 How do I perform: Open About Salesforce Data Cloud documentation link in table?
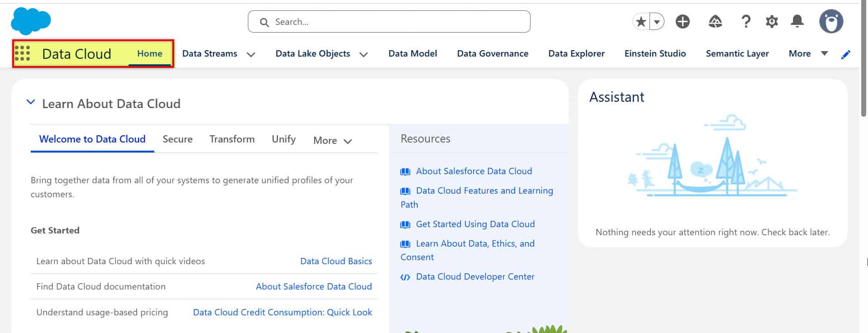(314, 286)
